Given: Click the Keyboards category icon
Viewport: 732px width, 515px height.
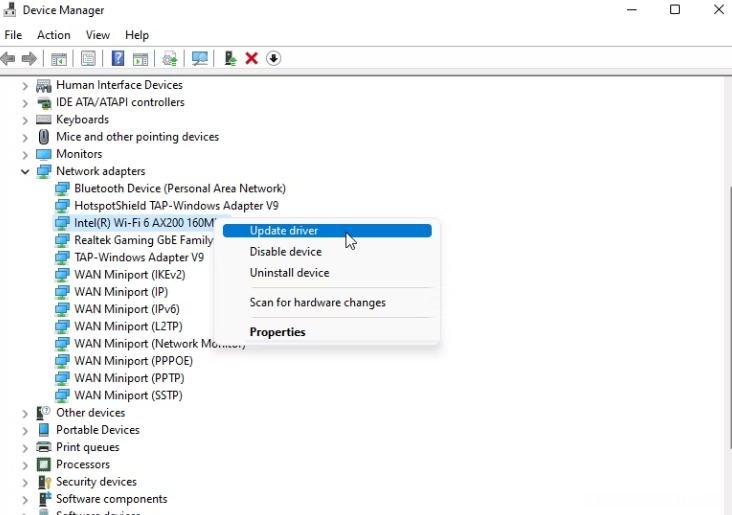Looking at the screenshot, I should (x=44, y=120).
